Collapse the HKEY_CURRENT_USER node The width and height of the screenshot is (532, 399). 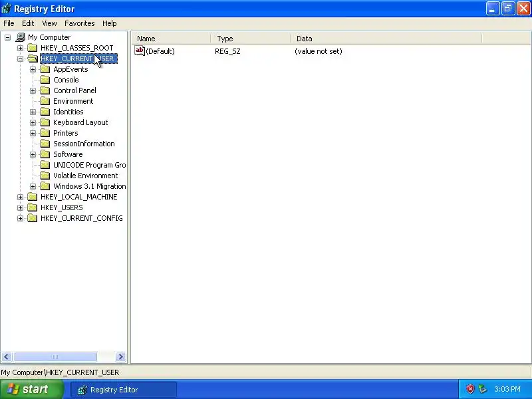click(x=21, y=59)
